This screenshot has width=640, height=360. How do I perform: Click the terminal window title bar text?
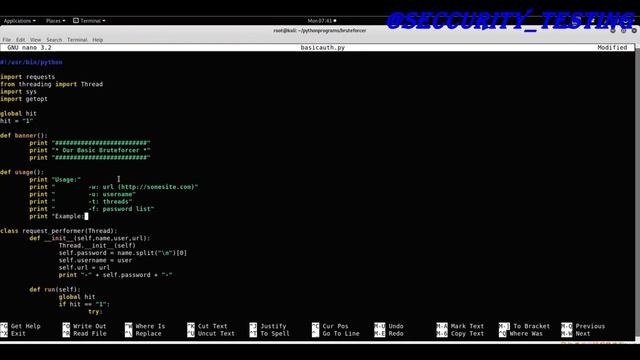click(x=320, y=31)
